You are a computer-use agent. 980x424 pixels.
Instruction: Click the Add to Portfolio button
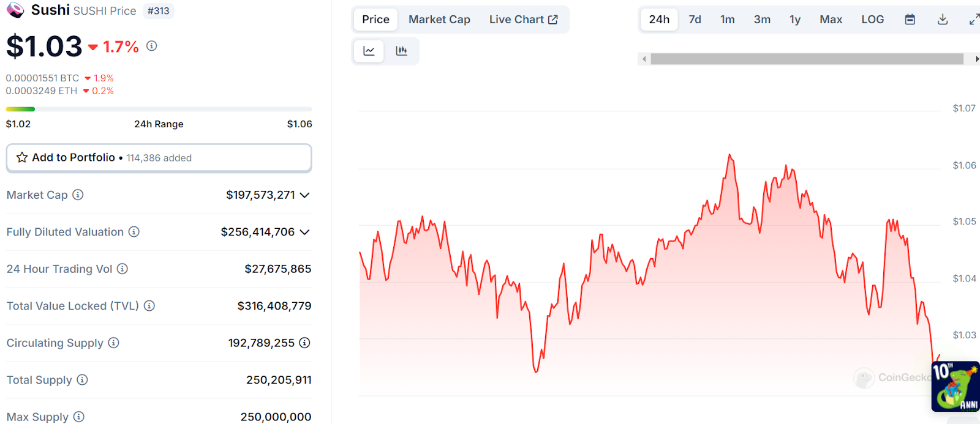[x=159, y=158]
